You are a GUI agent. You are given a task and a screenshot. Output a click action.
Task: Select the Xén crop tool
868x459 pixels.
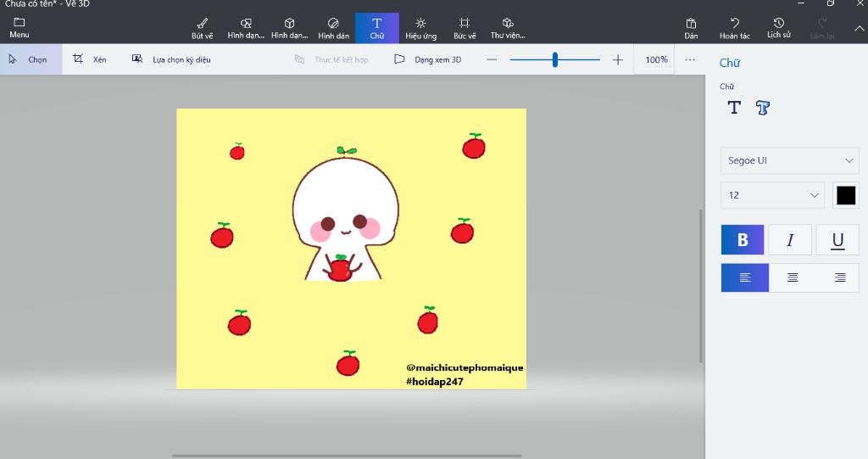click(90, 59)
